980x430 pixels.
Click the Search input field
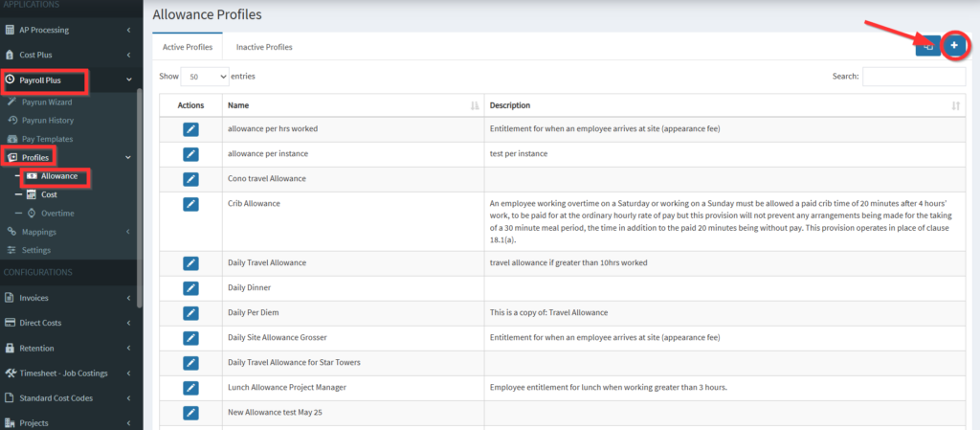tap(913, 77)
